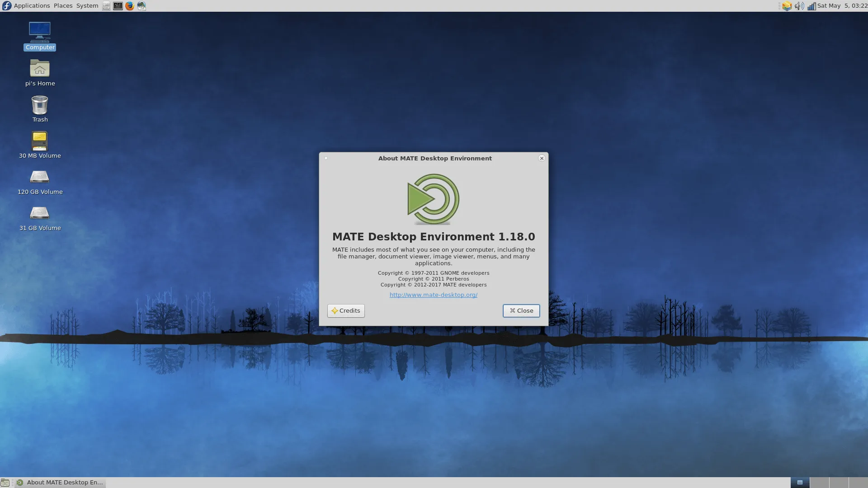This screenshot has height=488, width=868.
Task: Select the 120 GB Volume drive icon
Action: click(40, 177)
